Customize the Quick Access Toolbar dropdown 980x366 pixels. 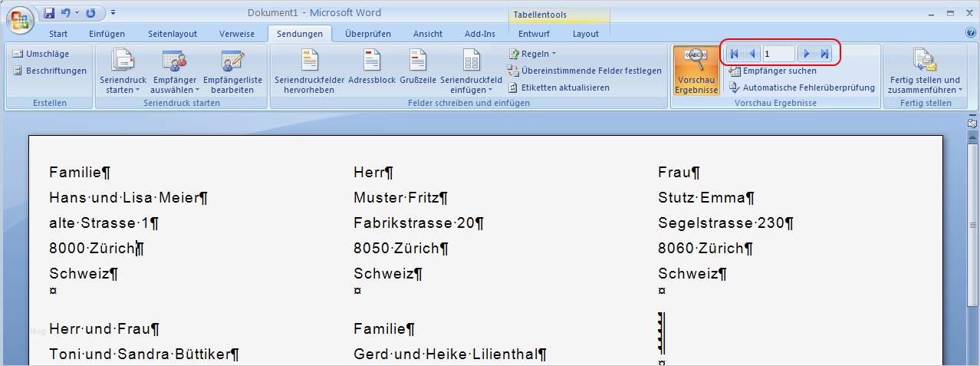113,13
